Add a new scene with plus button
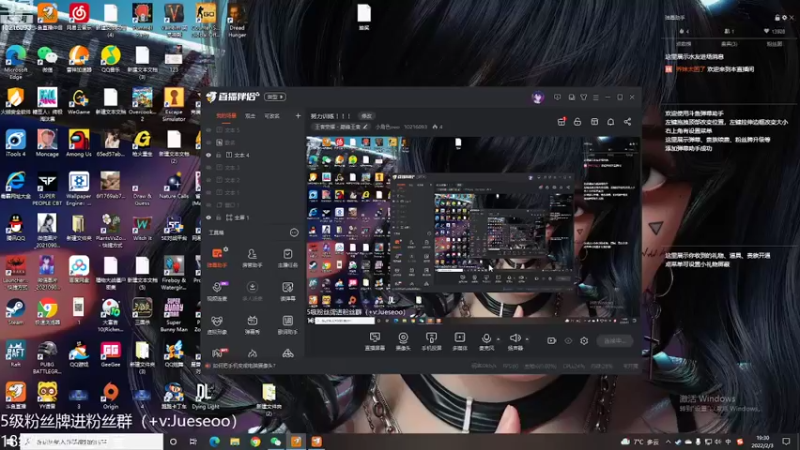This screenshot has height=450, width=800. coord(298,116)
